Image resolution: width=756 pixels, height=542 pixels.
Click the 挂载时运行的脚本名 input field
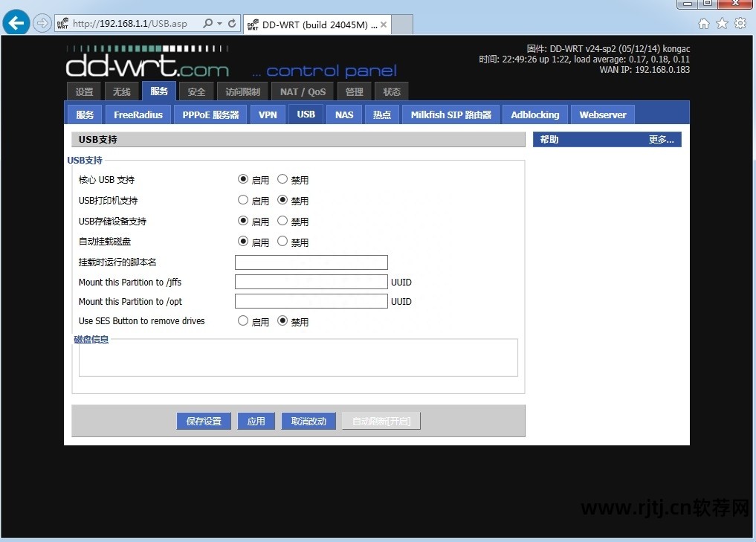(311, 262)
